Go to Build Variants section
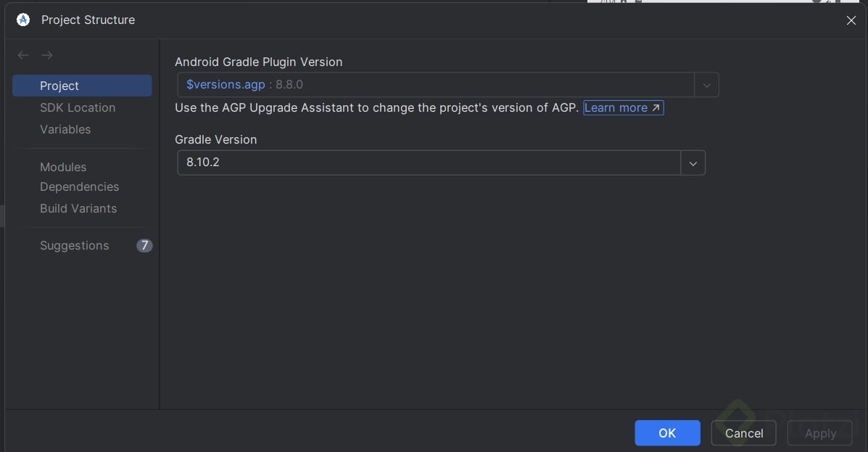The width and height of the screenshot is (868, 452). pyautogui.click(x=78, y=208)
